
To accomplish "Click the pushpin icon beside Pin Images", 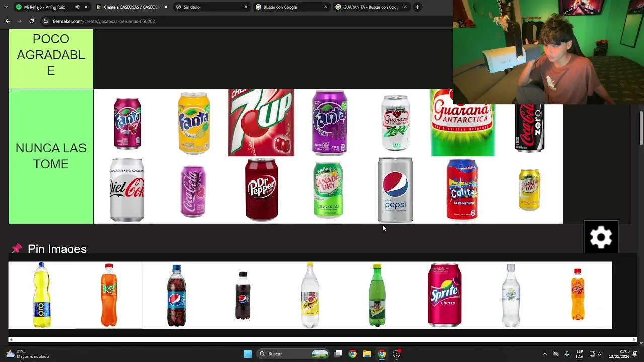I will pyautogui.click(x=17, y=249).
